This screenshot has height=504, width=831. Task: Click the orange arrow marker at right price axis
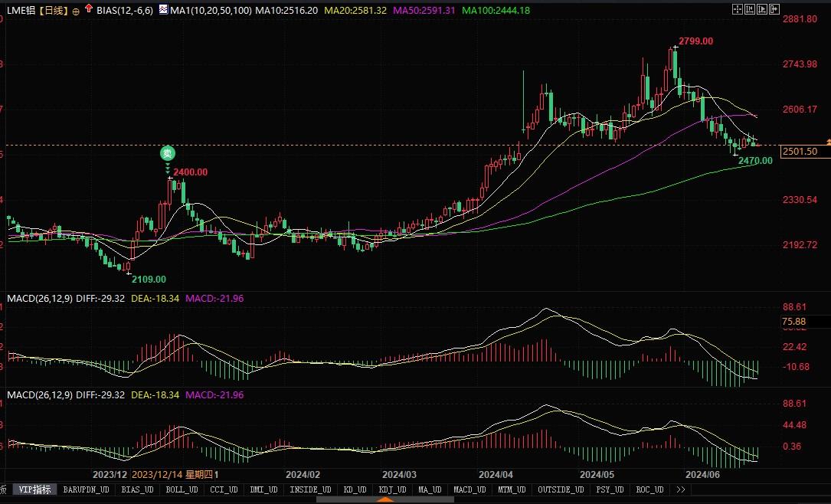[829, 142]
